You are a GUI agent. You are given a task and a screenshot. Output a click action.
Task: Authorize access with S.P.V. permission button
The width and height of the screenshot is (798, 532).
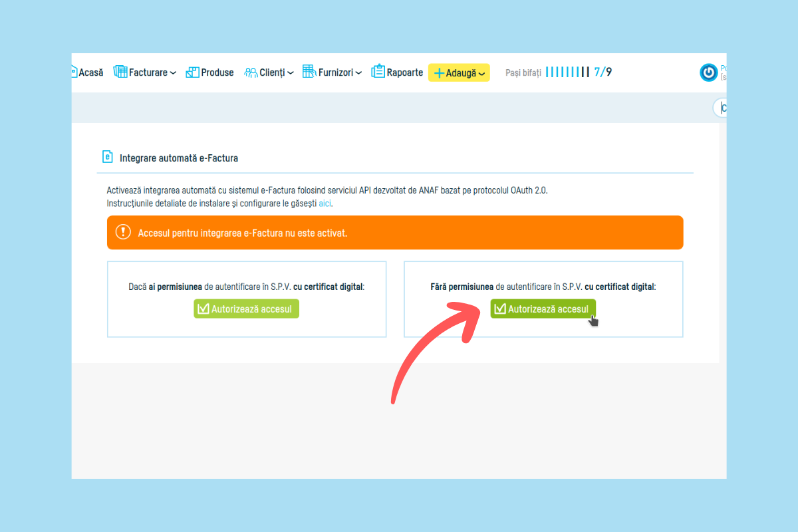click(247, 309)
